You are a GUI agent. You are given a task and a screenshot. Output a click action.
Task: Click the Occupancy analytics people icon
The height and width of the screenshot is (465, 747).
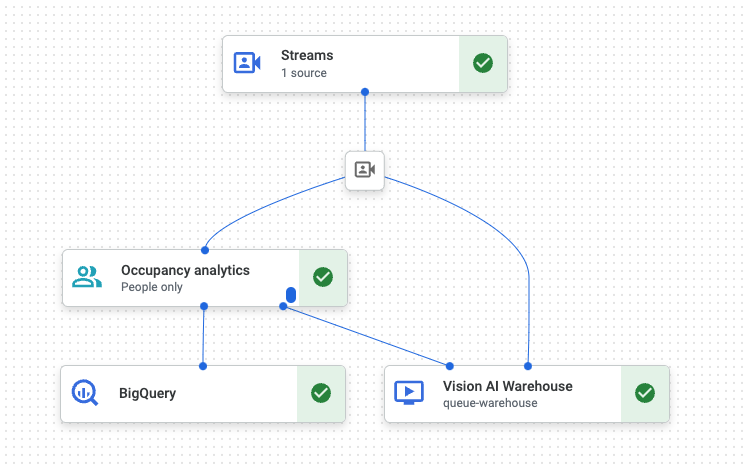click(87, 277)
